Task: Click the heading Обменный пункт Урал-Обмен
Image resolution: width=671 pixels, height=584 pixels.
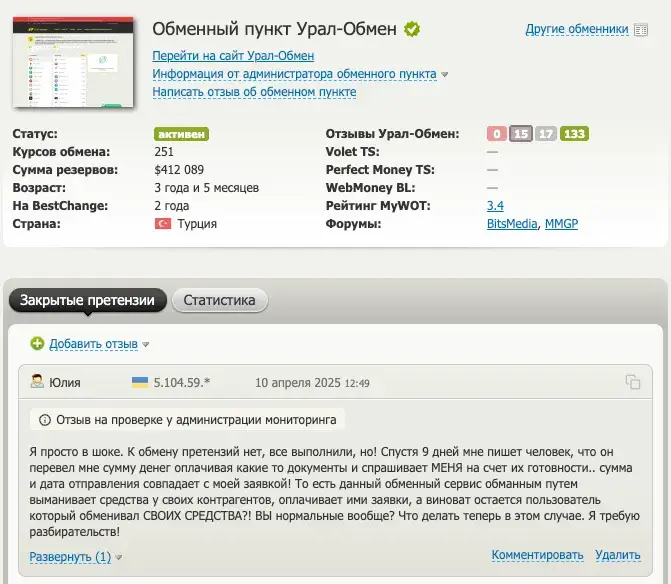Action: pos(274,29)
